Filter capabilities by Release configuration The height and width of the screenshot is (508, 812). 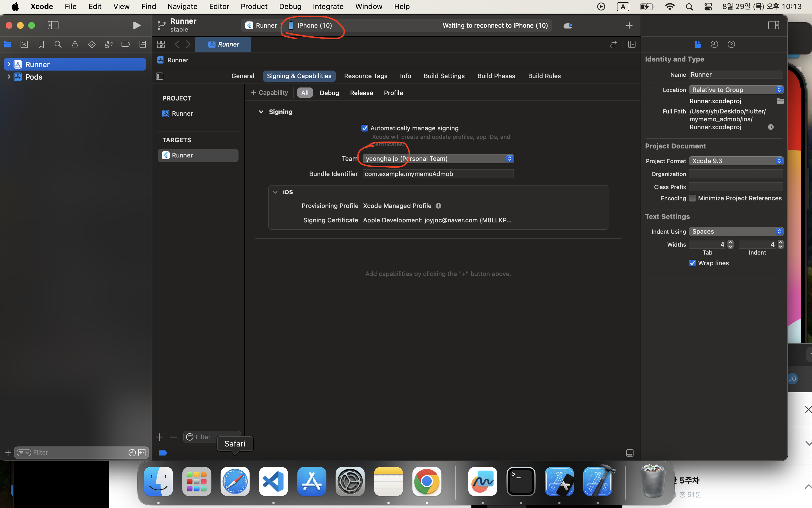tap(361, 93)
